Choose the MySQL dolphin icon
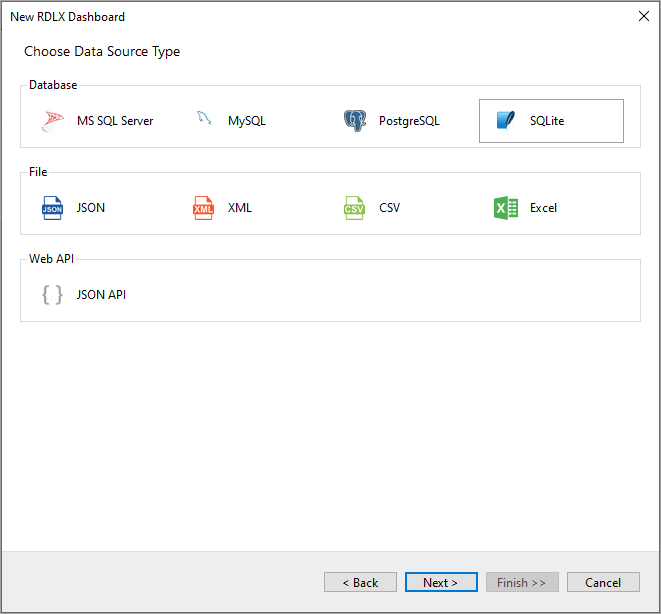The height and width of the screenshot is (614, 661). (x=204, y=119)
